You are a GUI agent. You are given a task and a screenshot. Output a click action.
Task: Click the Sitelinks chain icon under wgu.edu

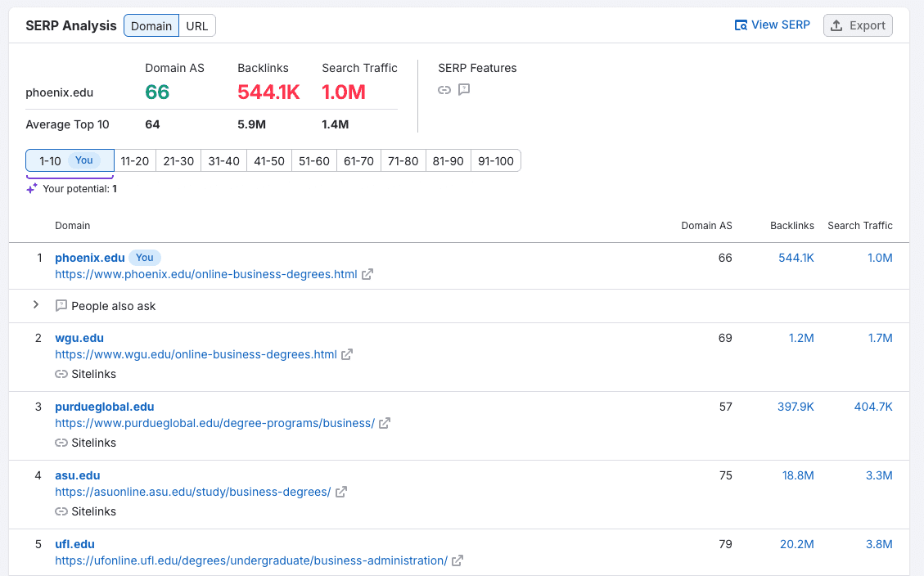[61, 374]
